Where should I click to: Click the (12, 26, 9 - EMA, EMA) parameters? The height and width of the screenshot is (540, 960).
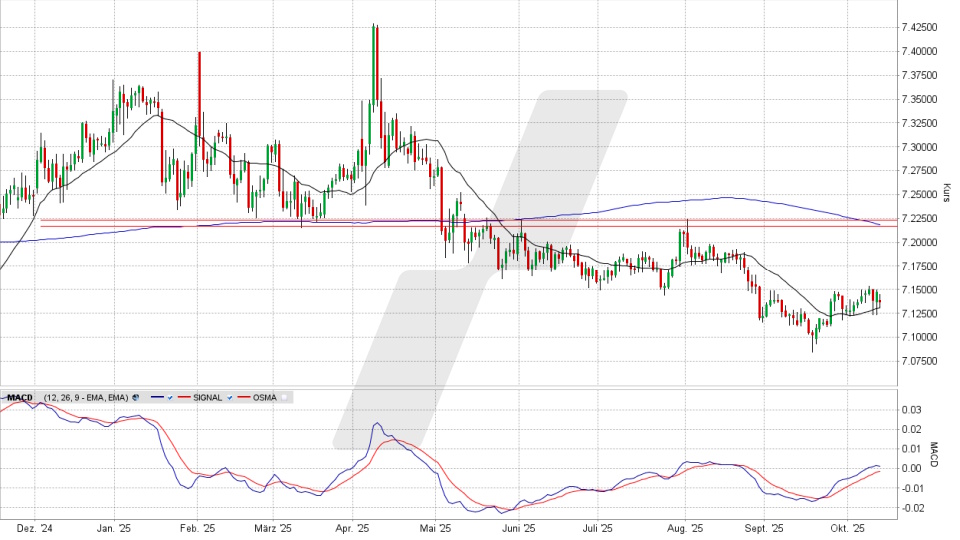pyautogui.click(x=84, y=398)
